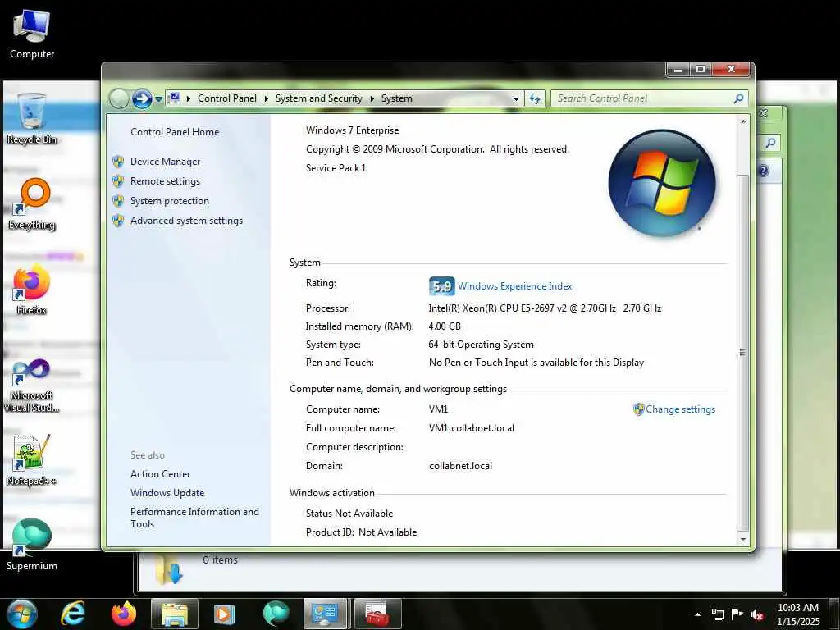Minimize the System window
The image size is (840, 630).
tap(679, 69)
